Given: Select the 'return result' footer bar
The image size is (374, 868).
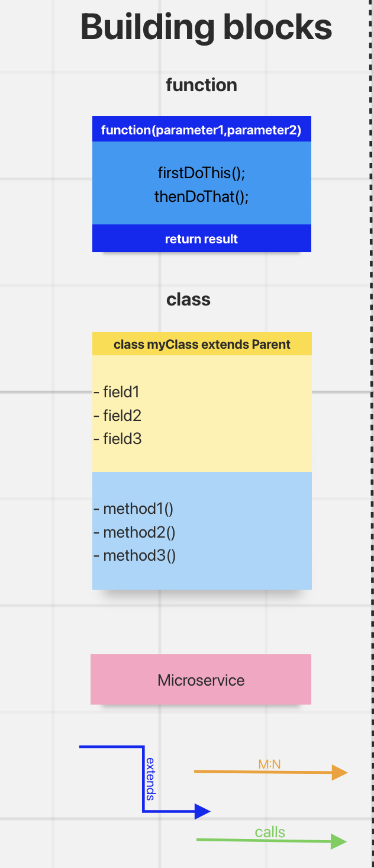Looking at the screenshot, I should [x=202, y=239].
